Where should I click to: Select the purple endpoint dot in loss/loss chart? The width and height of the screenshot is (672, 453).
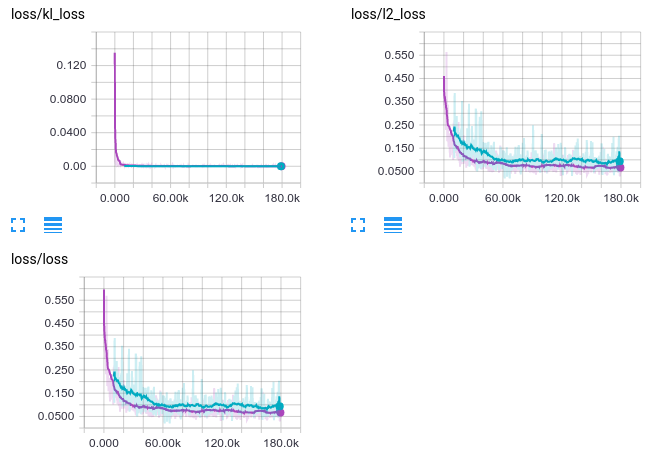(280, 412)
